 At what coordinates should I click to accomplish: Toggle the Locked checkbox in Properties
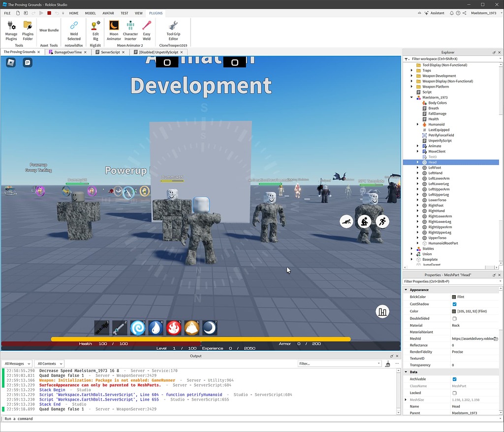click(455, 393)
